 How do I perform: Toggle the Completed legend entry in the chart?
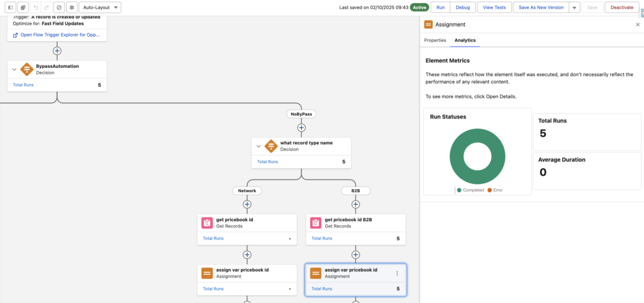(470, 190)
